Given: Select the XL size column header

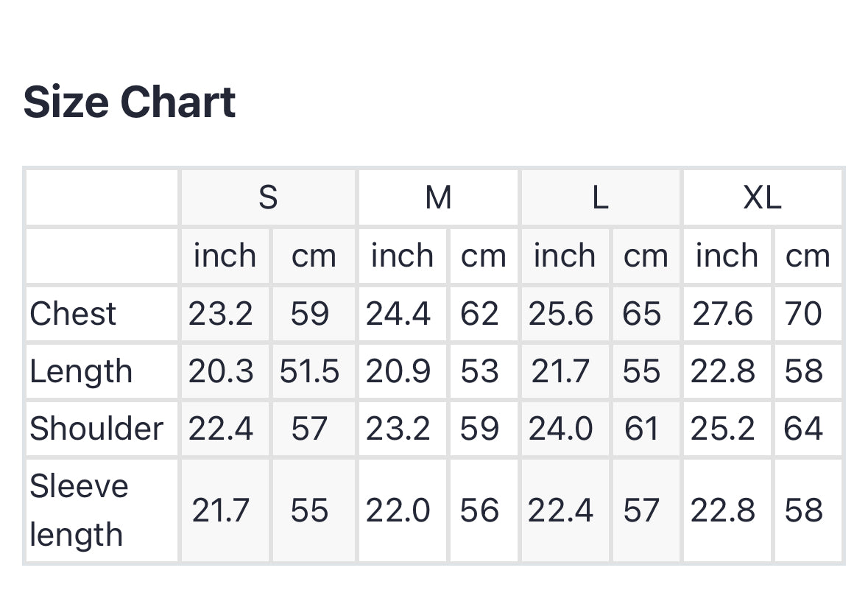Looking at the screenshot, I should (762, 197).
